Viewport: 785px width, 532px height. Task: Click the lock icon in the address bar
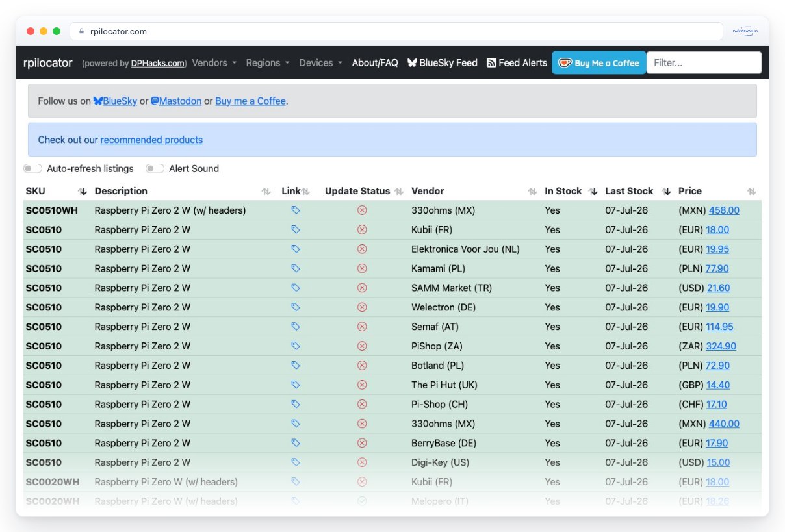[x=82, y=31]
